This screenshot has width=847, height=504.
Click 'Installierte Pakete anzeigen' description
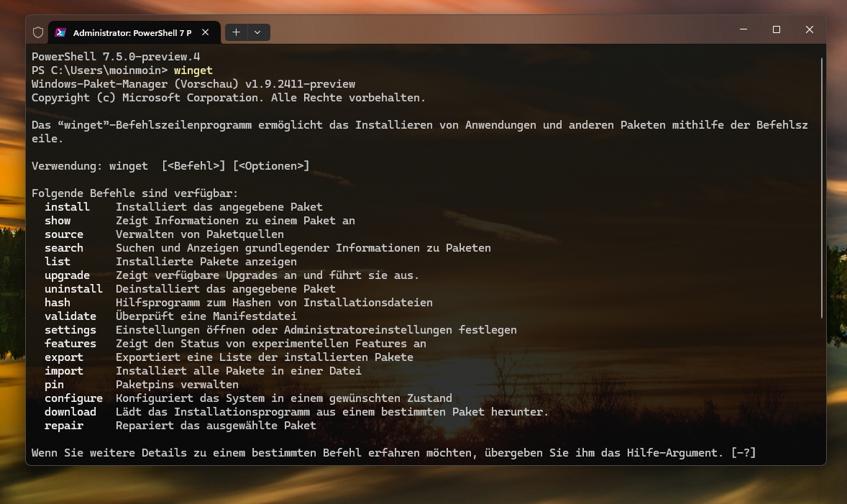pos(206,262)
